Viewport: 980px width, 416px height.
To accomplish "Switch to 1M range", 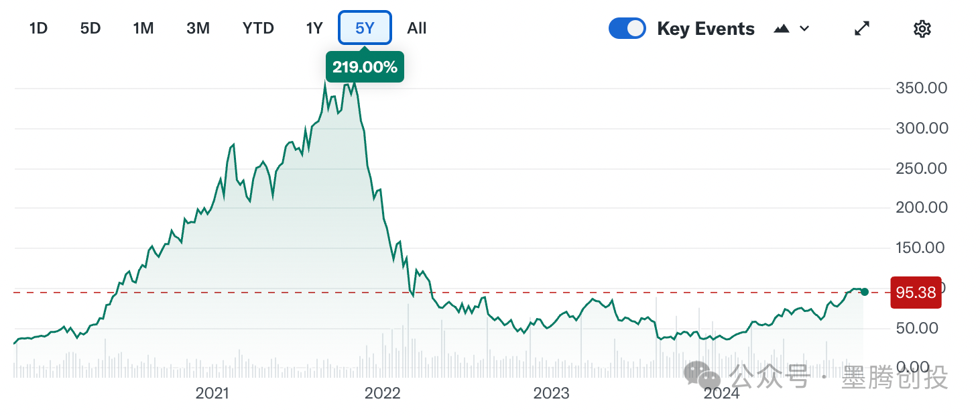I will click(143, 28).
